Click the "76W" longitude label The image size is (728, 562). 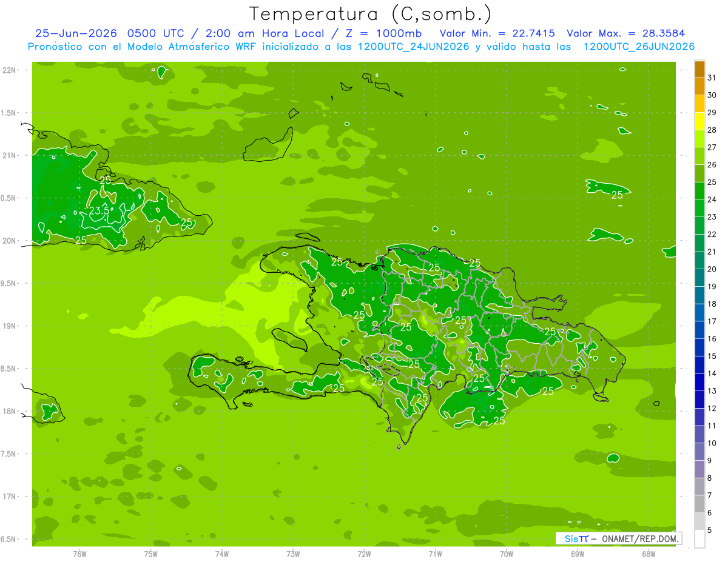79,554
